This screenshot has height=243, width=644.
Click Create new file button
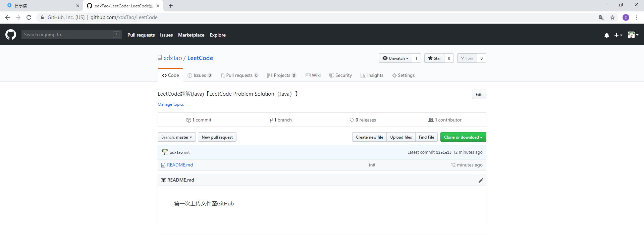(x=369, y=137)
